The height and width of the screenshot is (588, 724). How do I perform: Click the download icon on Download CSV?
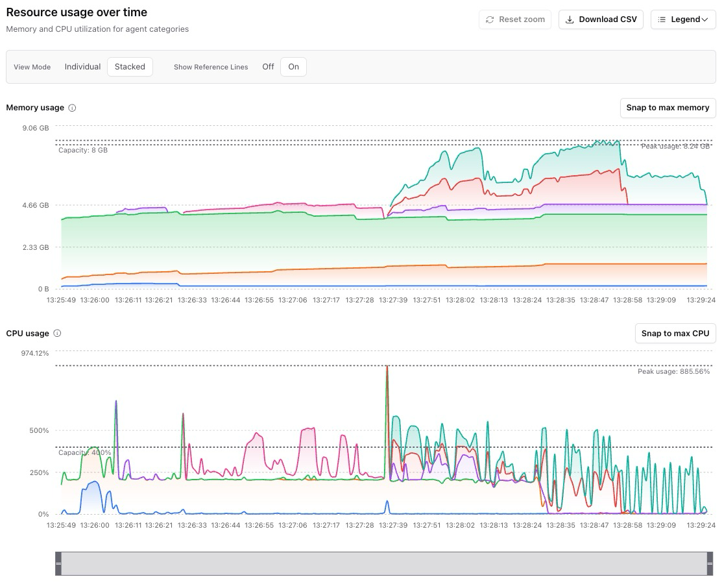569,19
